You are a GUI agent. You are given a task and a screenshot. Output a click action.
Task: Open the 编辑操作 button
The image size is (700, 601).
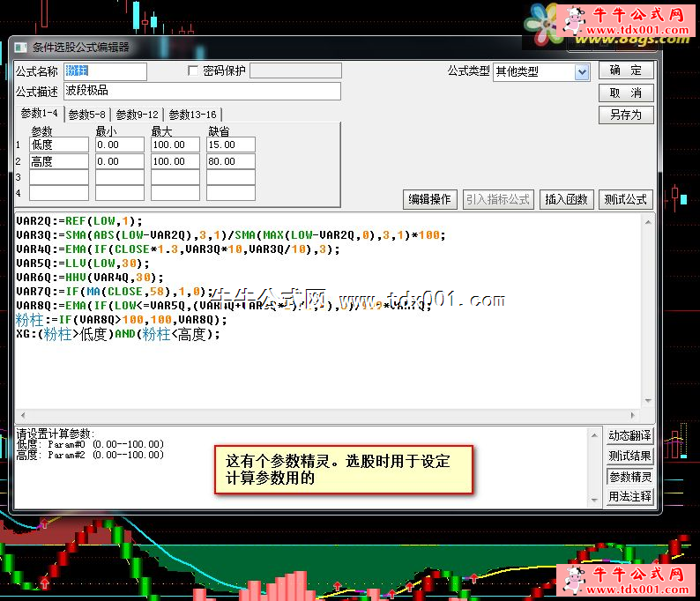coord(430,199)
